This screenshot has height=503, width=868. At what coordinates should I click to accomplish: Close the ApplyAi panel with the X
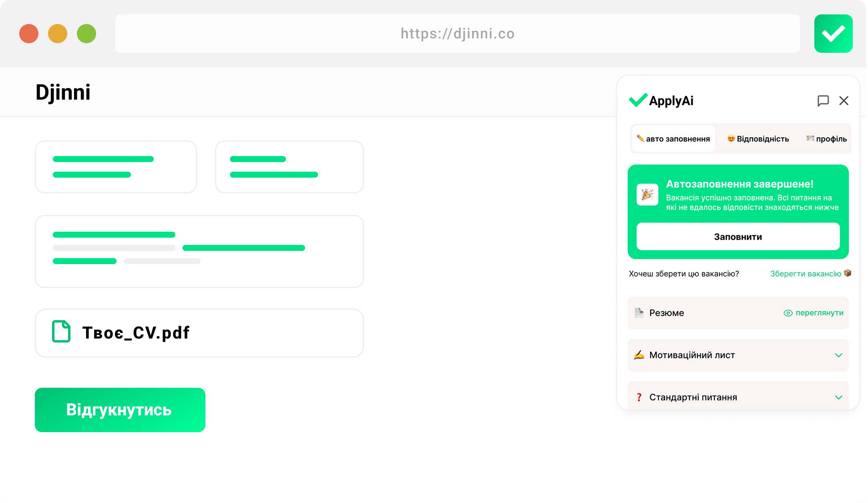(x=844, y=101)
